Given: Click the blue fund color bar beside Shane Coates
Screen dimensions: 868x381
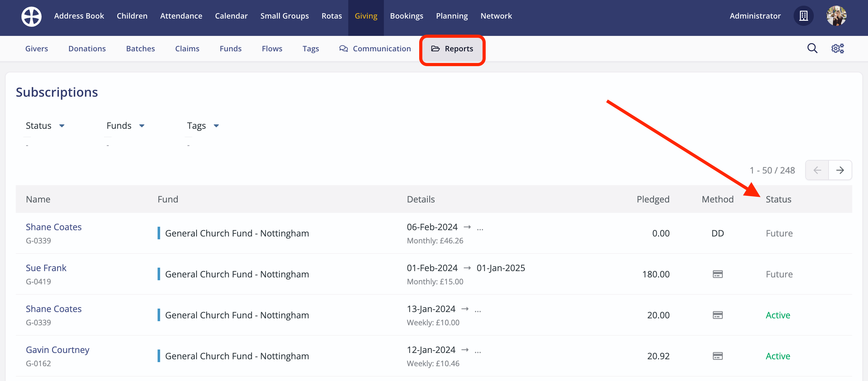Looking at the screenshot, I should pos(159,233).
